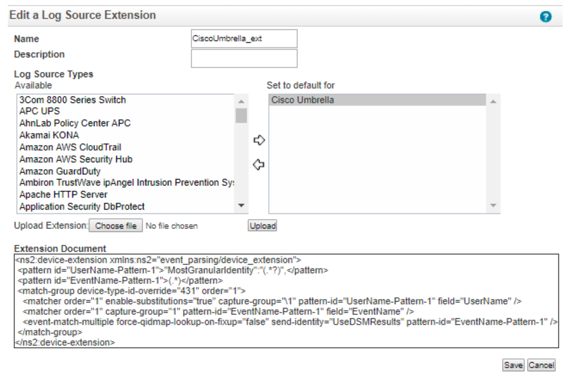Cancel editing the extension

coord(541,365)
